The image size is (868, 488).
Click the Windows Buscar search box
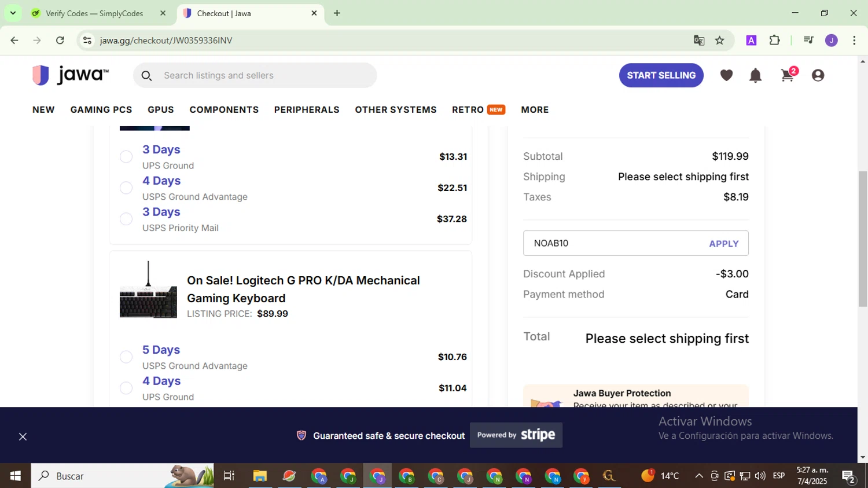pyautogui.click(x=123, y=476)
